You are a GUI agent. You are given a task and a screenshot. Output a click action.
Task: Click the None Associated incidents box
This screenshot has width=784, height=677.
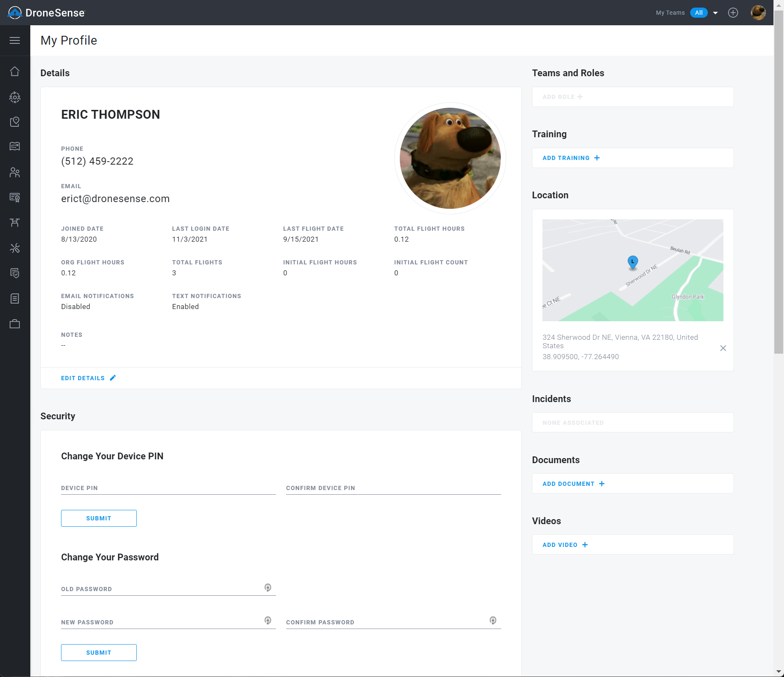click(x=633, y=422)
